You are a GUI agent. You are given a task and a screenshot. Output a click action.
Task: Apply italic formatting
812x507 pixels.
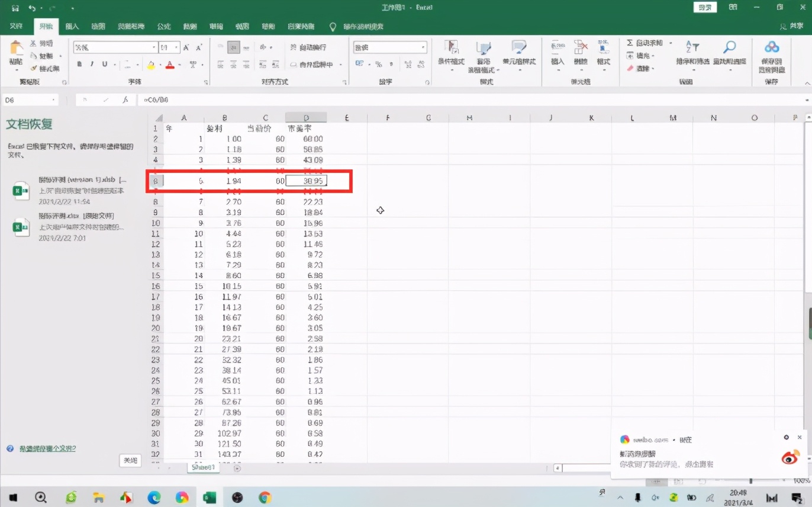93,64
